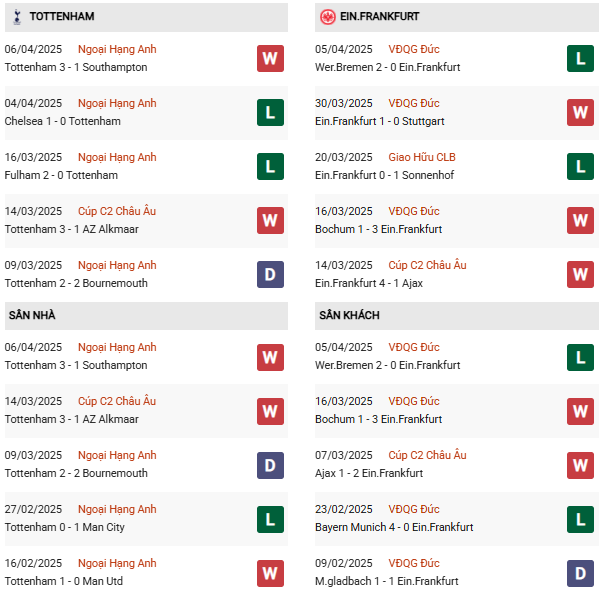
Task: Click the Bochum 1 - 3 Ein.Frankfurt result under EIN.FRANKFURT
Action: pyautogui.click(x=378, y=229)
